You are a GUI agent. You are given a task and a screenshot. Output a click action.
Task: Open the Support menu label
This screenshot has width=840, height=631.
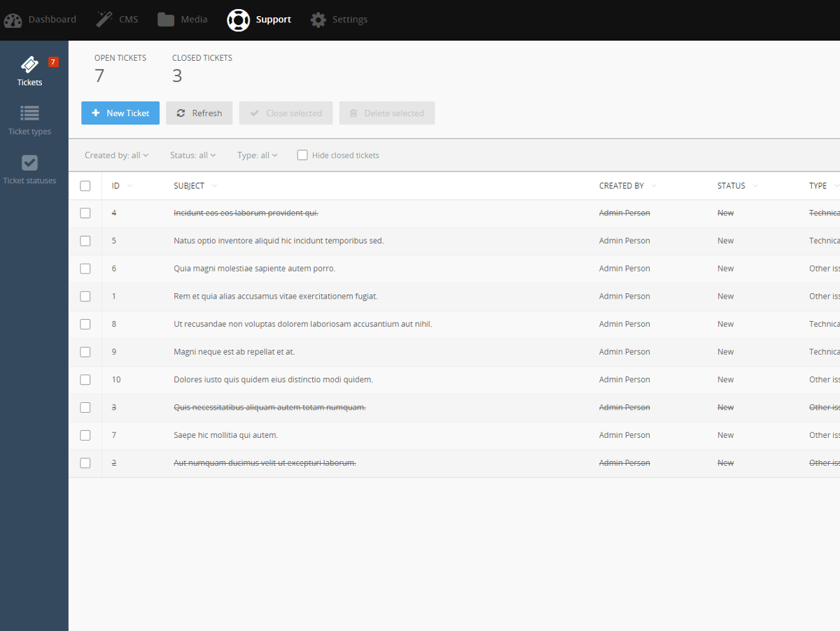tap(274, 20)
